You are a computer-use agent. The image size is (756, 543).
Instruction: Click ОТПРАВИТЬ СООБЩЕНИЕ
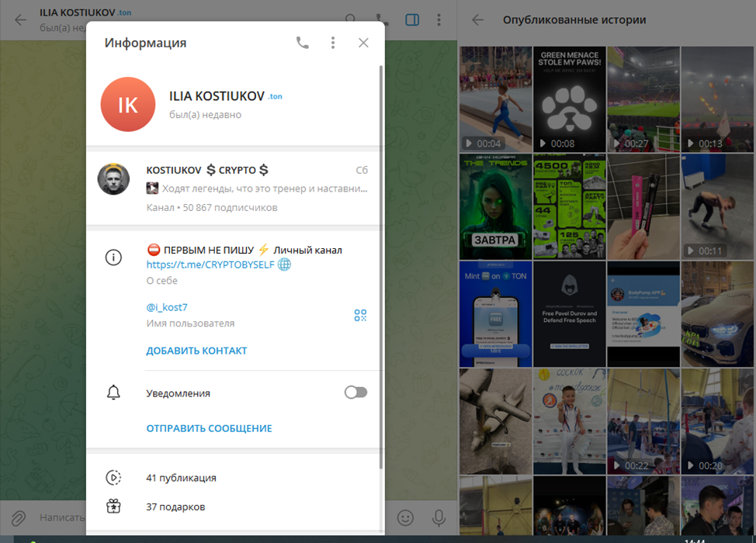[x=210, y=428]
